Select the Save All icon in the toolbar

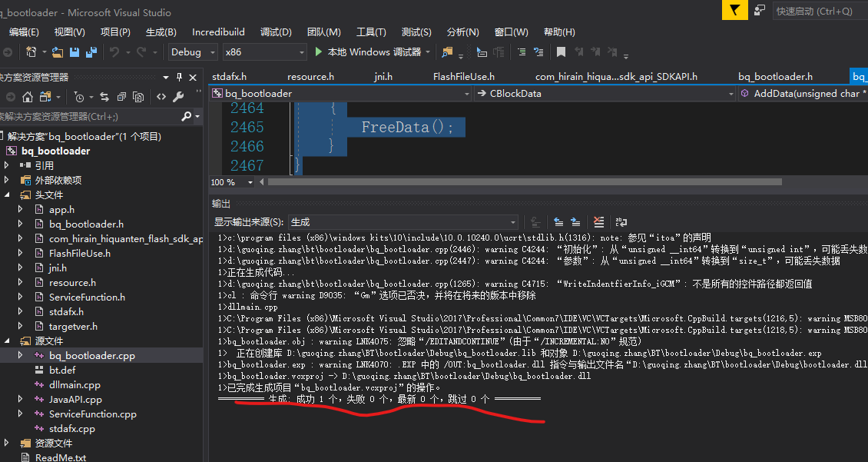92,51
